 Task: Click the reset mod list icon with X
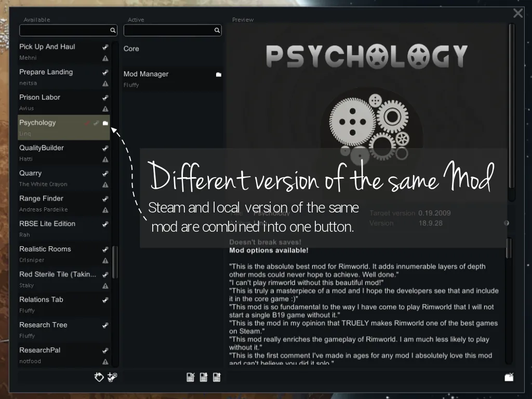191,378
